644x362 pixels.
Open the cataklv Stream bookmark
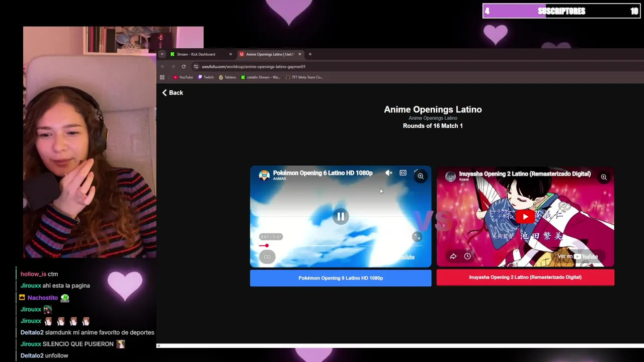coord(261,77)
